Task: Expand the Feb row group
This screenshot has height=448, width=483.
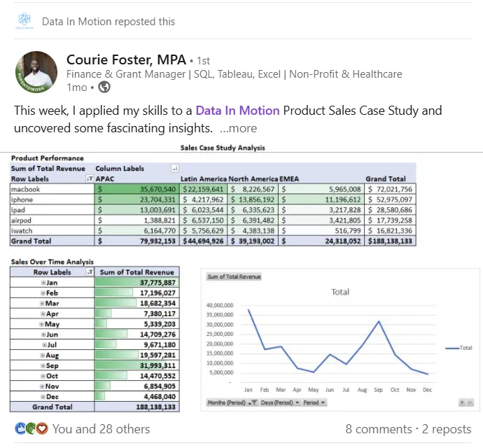Action: tap(43, 293)
